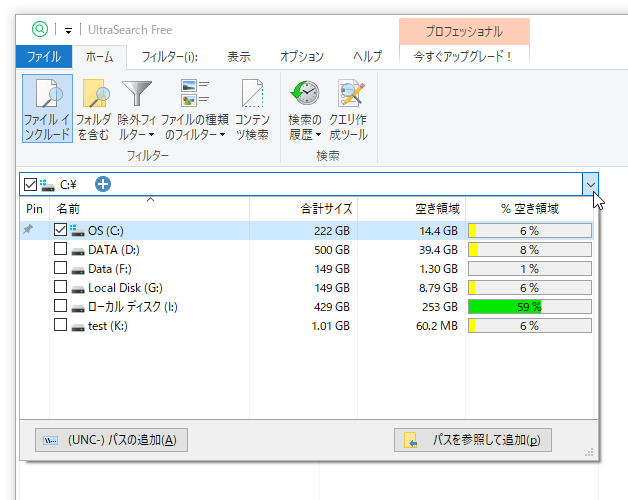
Task: Click the ローカル ディスク (I:) drive icon
Action: pos(78,308)
